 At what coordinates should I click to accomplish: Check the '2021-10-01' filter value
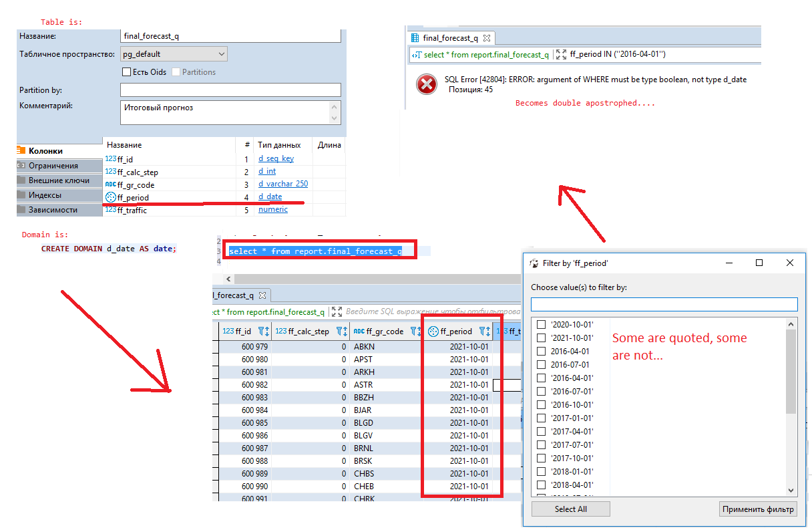coord(542,338)
